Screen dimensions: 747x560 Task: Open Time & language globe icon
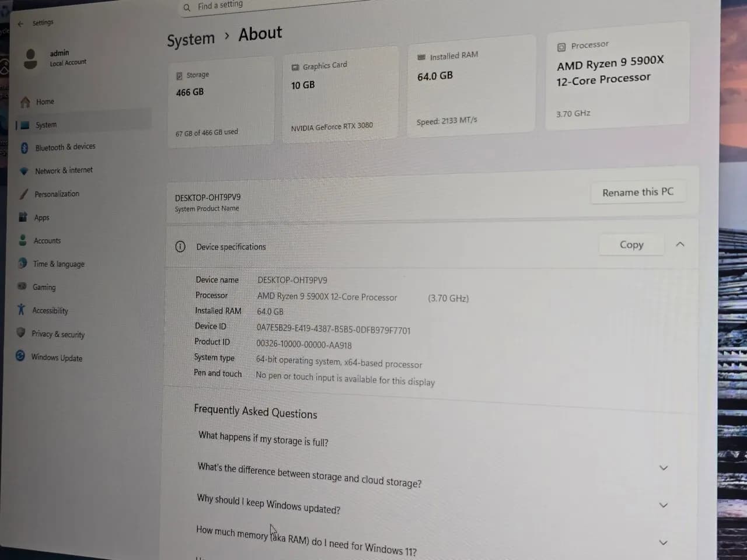coord(22,263)
